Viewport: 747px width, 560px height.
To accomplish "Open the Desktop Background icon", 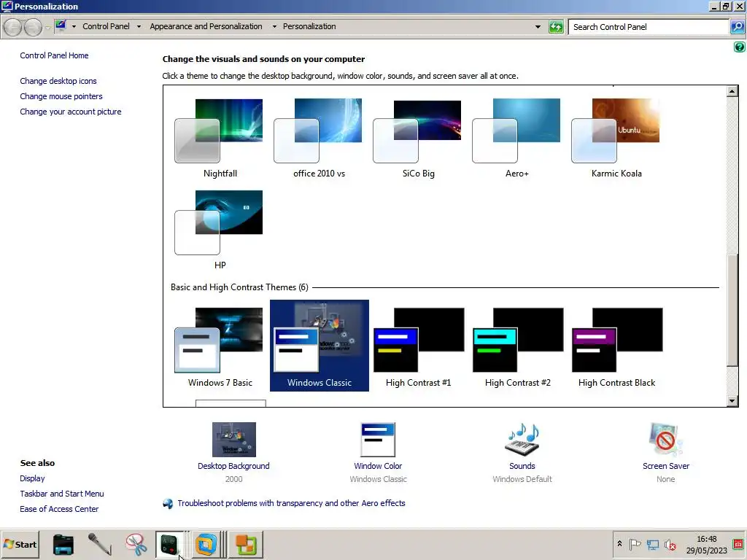I will [x=234, y=440].
